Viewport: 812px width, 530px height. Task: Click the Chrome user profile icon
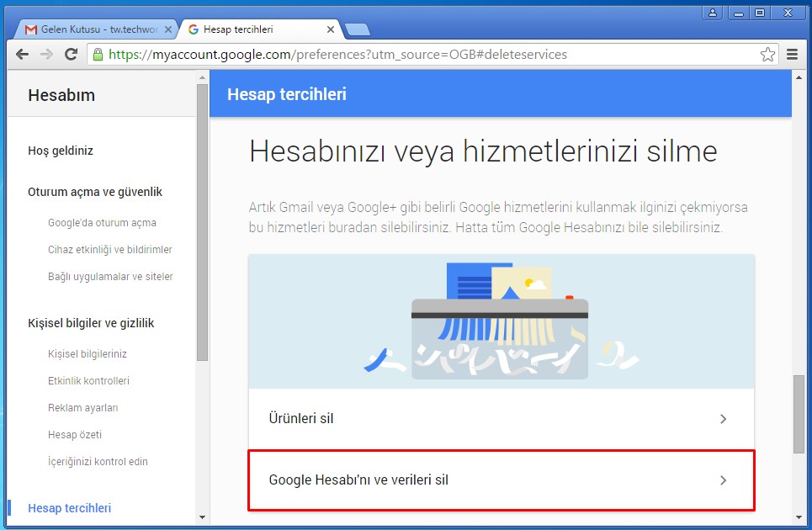click(x=713, y=13)
